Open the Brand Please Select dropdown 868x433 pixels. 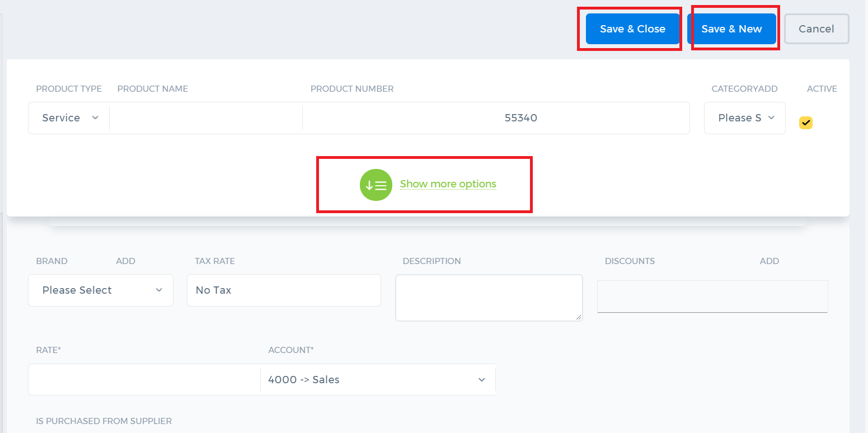pos(101,290)
